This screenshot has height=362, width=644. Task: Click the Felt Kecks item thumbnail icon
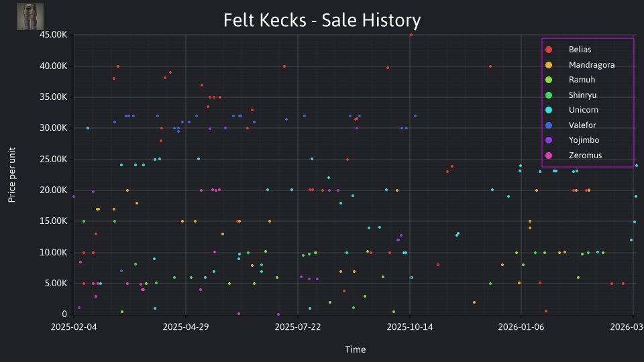click(30, 17)
